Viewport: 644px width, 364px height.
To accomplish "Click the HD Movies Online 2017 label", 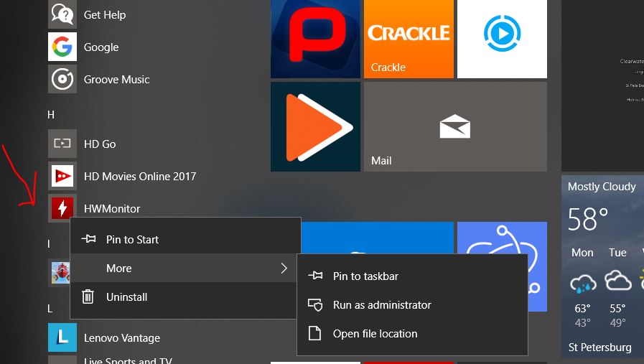I will coord(140,176).
